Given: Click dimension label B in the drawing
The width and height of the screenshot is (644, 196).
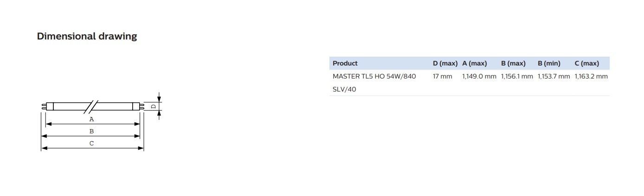Looking at the screenshot, I should click(91, 131).
